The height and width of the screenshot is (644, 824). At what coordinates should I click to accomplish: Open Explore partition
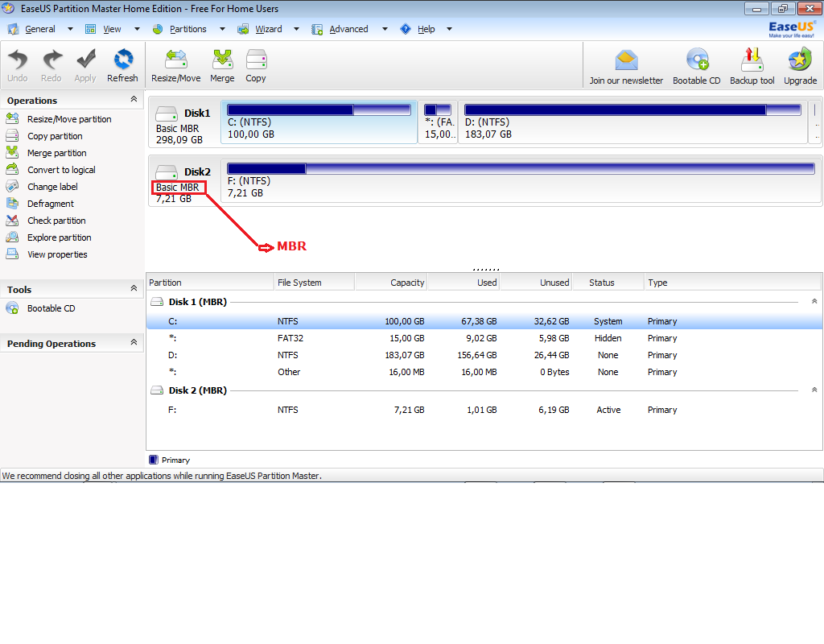60,237
